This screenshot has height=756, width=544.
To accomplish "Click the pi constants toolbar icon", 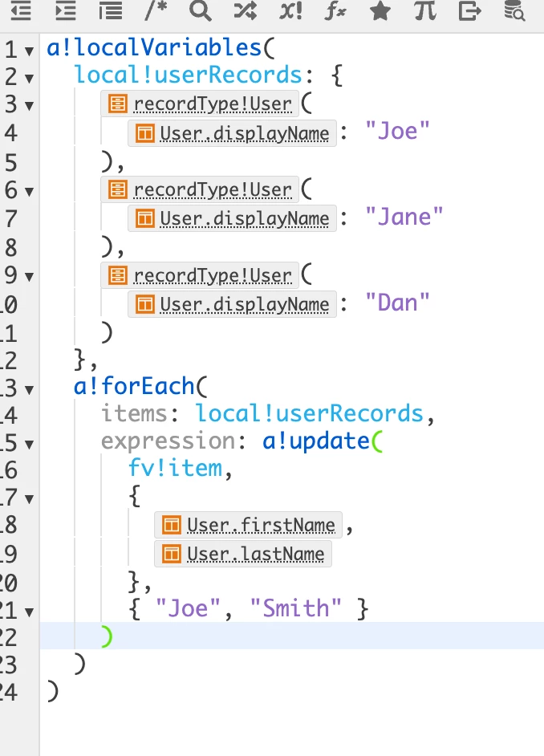I will (x=425, y=10).
